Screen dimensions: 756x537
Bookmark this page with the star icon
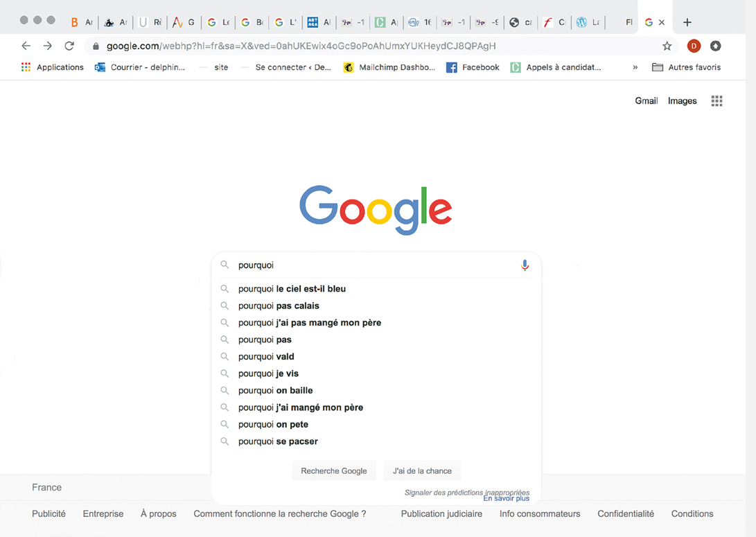coord(667,46)
